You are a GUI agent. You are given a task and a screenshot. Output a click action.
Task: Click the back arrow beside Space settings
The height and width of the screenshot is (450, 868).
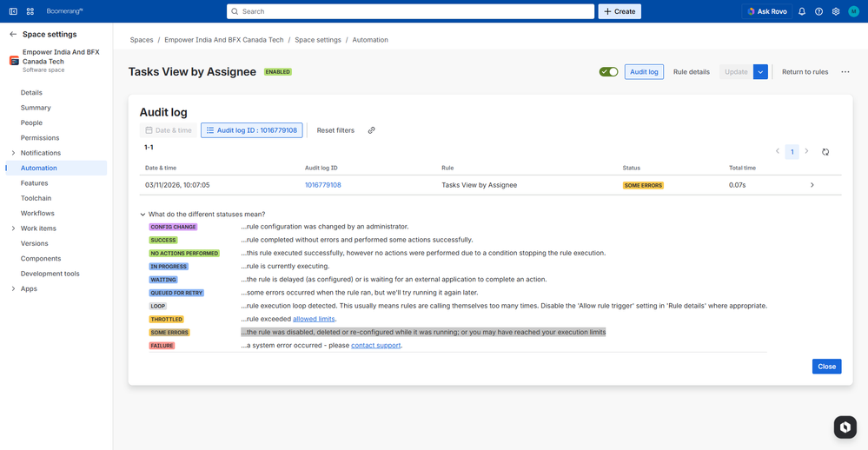[13, 35]
